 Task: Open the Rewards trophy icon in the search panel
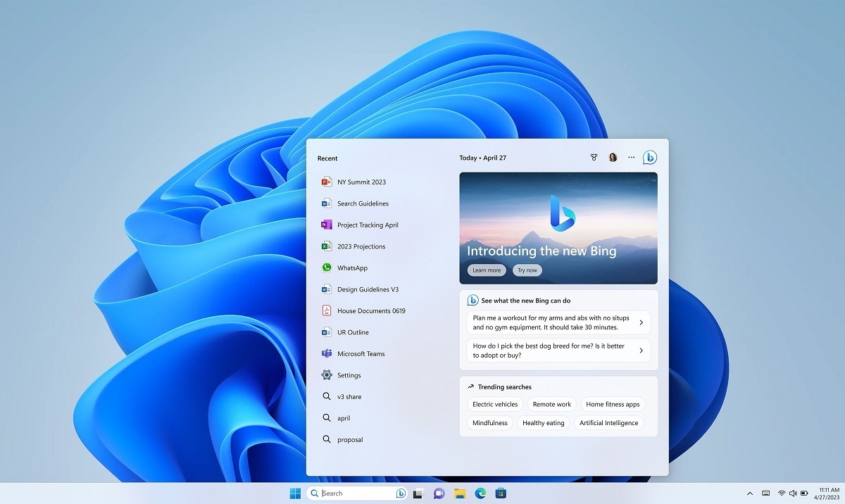click(x=594, y=158)
